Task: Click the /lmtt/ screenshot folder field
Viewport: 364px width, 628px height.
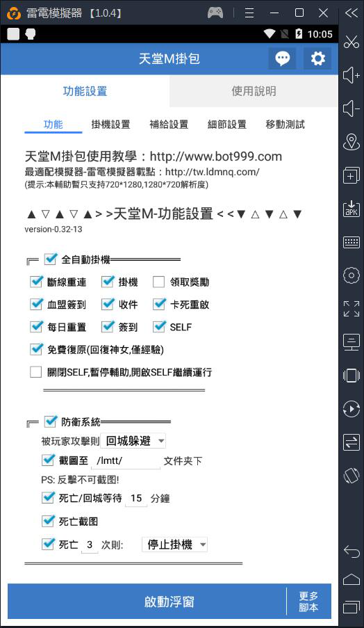Action: (126, 461)
